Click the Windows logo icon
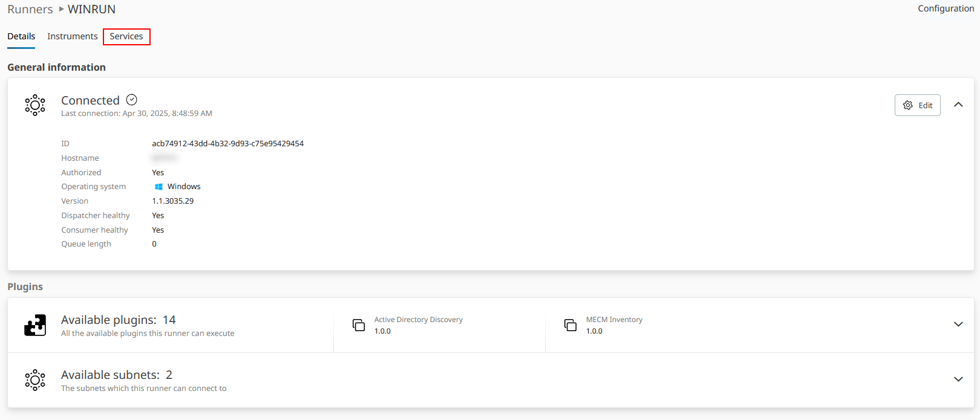The height and width of the screenshot is (420, 980). [158, 187]
